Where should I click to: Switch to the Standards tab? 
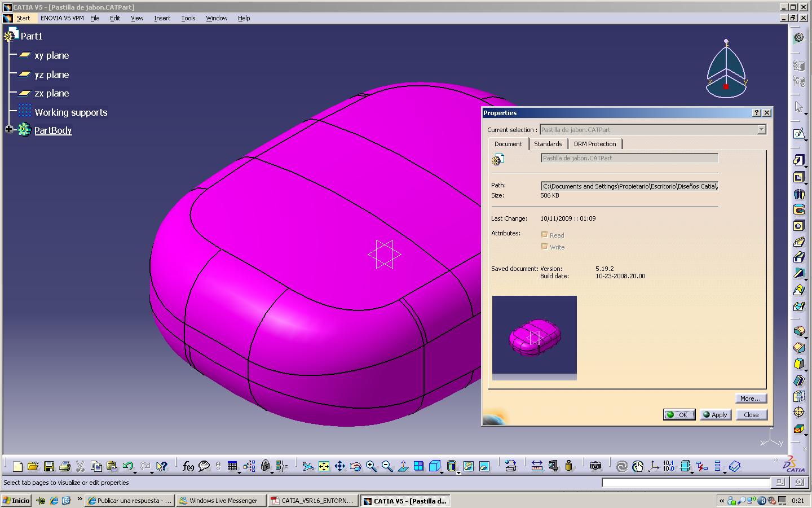click(548, 144)
